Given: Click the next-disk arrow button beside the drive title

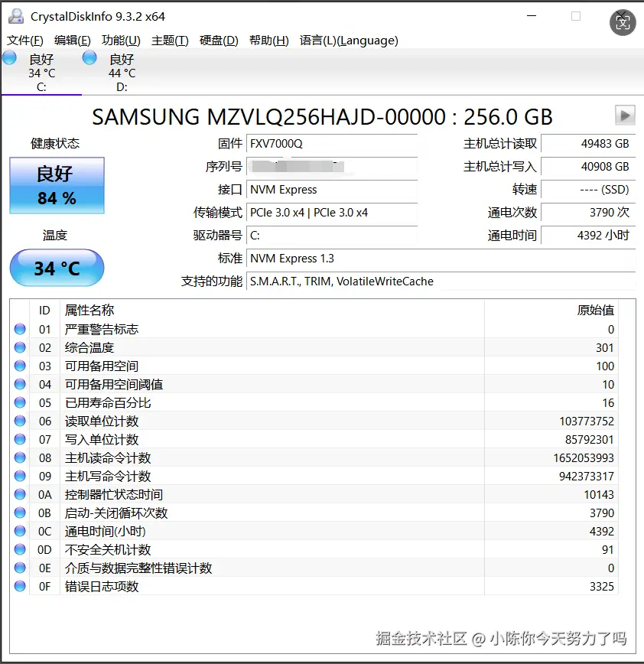Looking at the screenshot, I should [625, 116].
